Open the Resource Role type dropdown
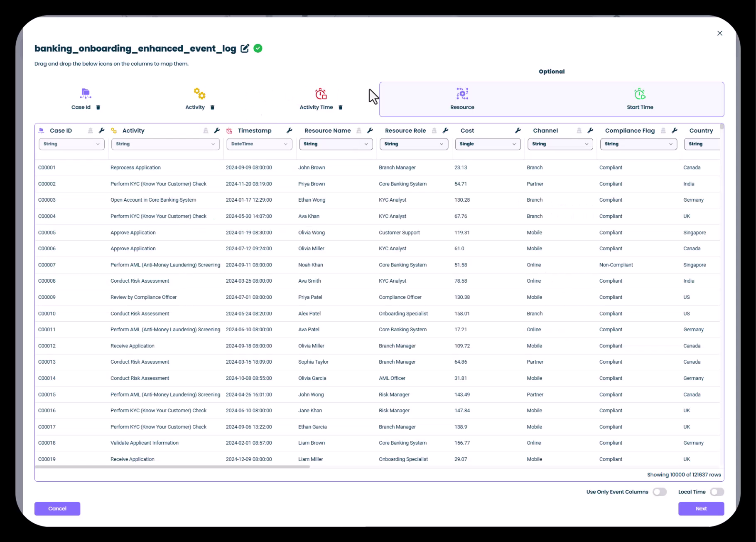This screenshot has width=756, height=542. [414, 144]
